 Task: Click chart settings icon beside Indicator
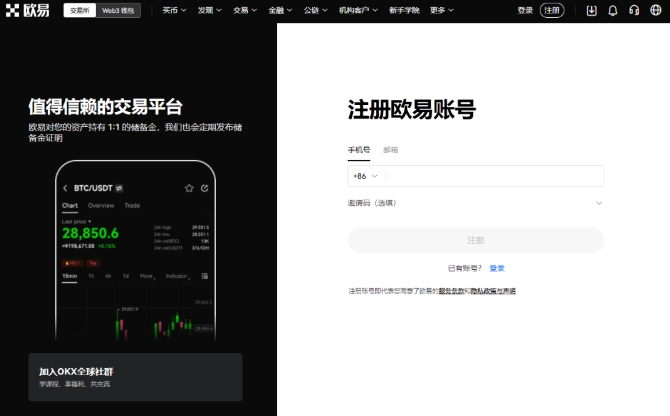pyautogui.click(x=205, y=276)
